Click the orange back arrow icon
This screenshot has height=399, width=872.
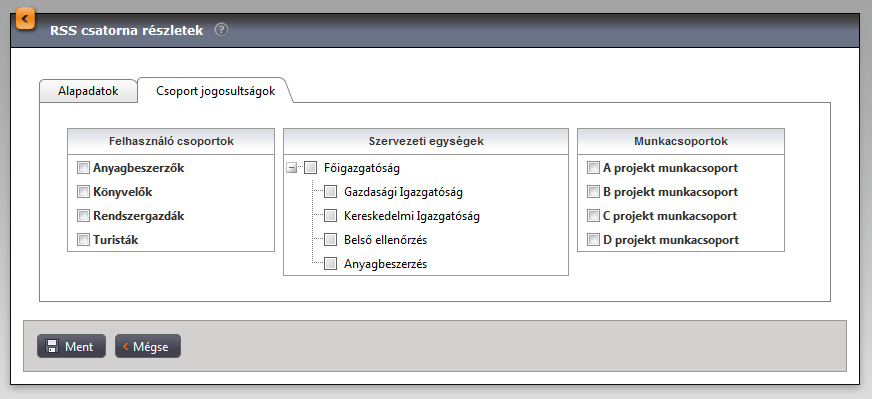pos(26,19)
